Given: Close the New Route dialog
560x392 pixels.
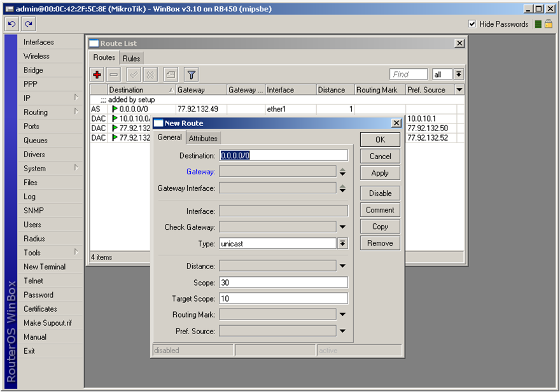Looking at the screenshot, I should (x=396, y=123).
